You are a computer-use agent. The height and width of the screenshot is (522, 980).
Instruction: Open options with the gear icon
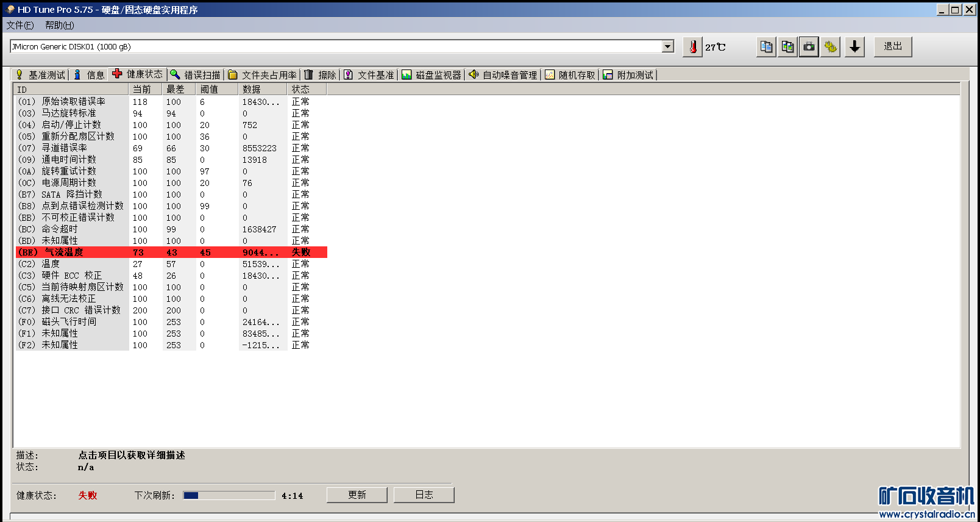830,47
